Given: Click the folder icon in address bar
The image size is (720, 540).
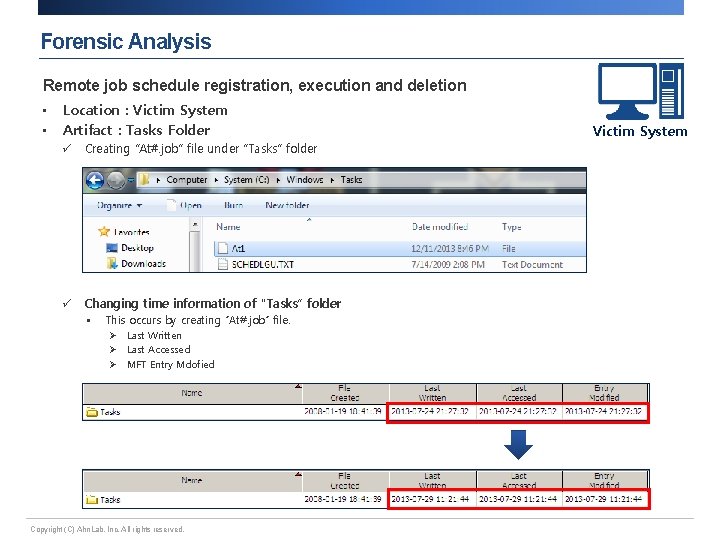Looking at the screenshot, I should point(144,180).
